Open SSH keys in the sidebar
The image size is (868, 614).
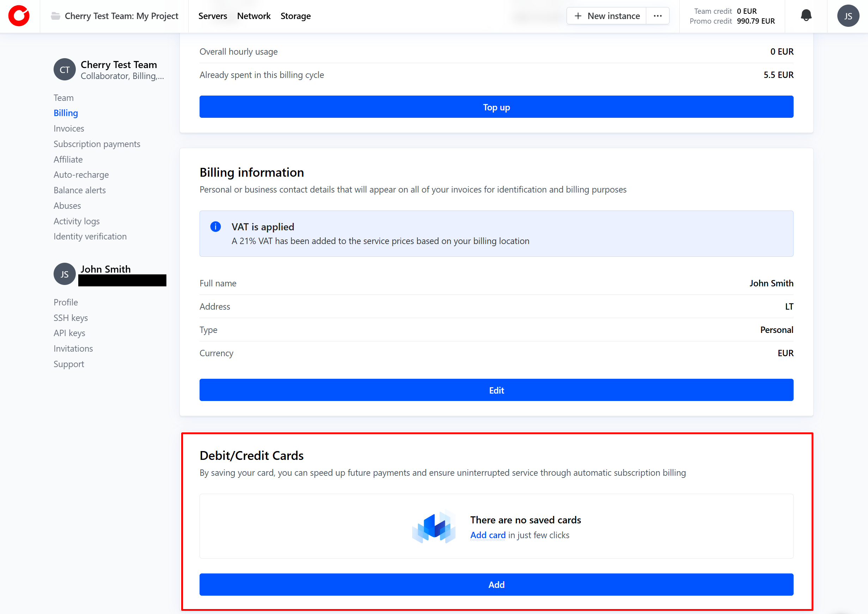(x=71, y=318)
